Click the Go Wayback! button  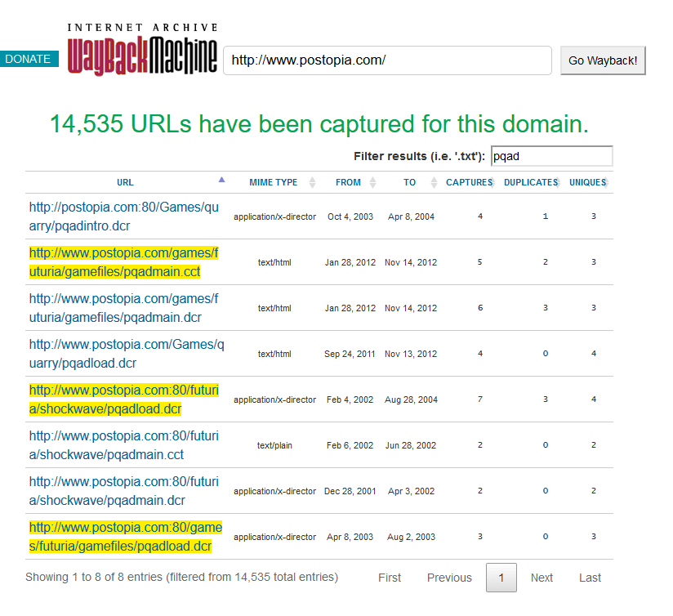pyautogui.click(x=603, y=60)
